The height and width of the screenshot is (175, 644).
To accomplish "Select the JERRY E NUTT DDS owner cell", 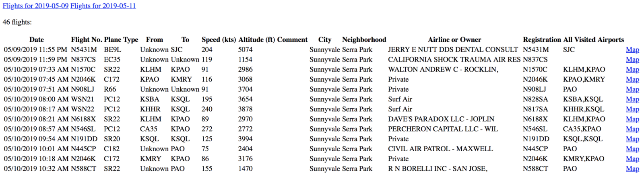I will [x=453, y=50].
